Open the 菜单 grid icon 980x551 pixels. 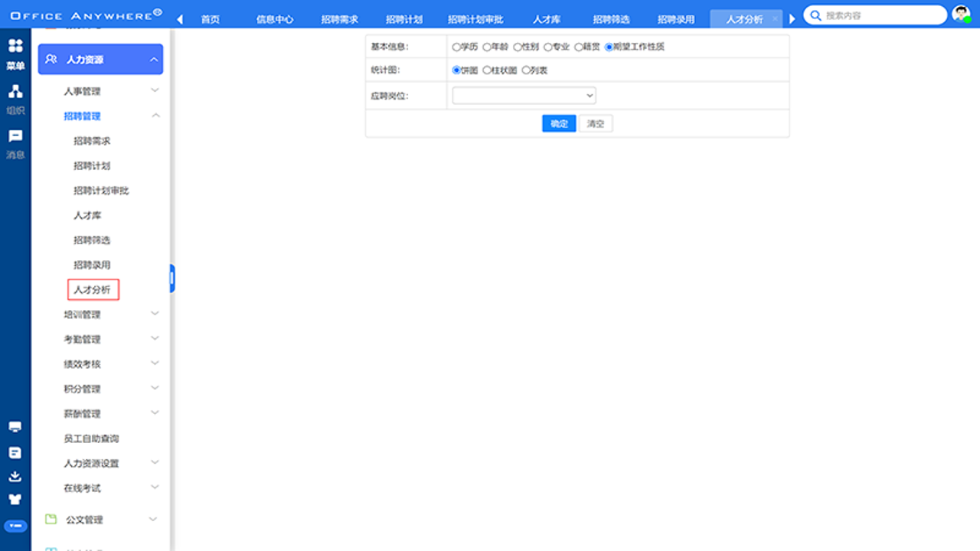coord(15,46)
